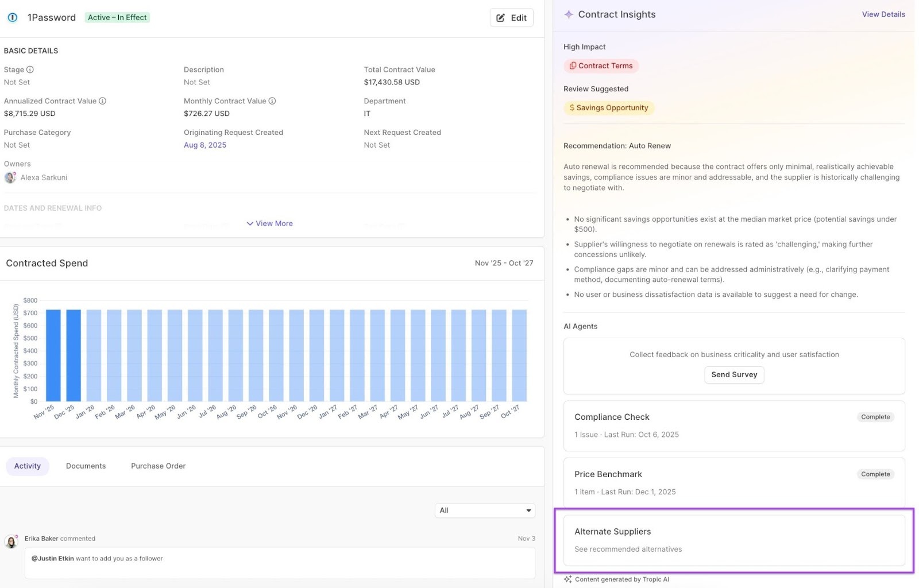Screen dimensions: 919x588
Task: Open the Alternate Suppliers card
Action: click(x=733, y=540)
